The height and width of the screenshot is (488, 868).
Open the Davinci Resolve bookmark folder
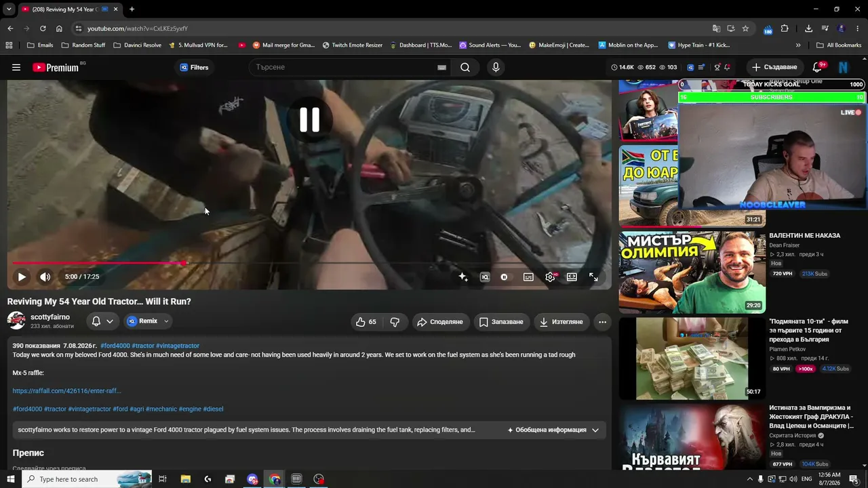(137, 45)
